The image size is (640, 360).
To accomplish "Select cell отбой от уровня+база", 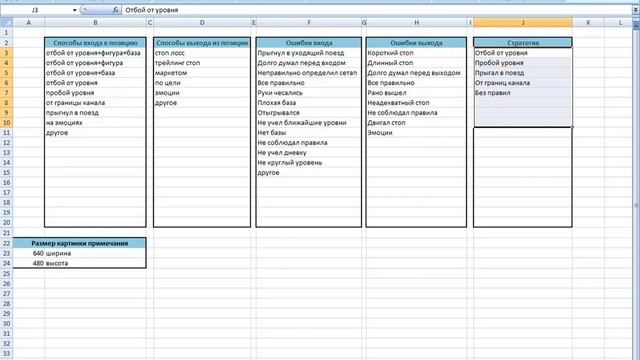I will click(95, 73).
